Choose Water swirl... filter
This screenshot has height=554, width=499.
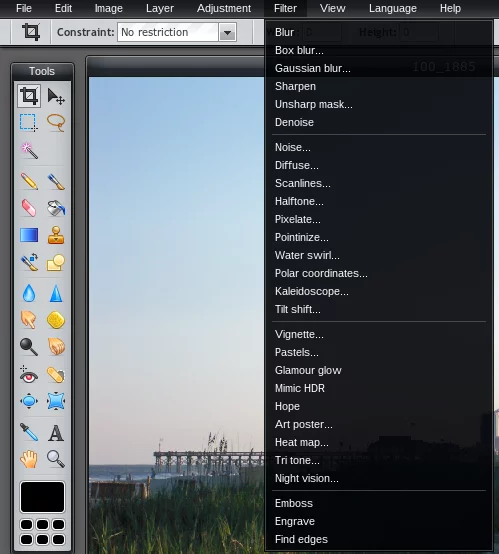379,255
